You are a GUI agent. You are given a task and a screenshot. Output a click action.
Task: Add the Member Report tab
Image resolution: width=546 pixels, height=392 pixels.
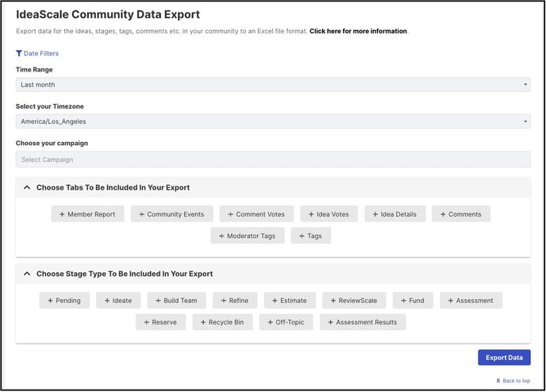point(87,214)
